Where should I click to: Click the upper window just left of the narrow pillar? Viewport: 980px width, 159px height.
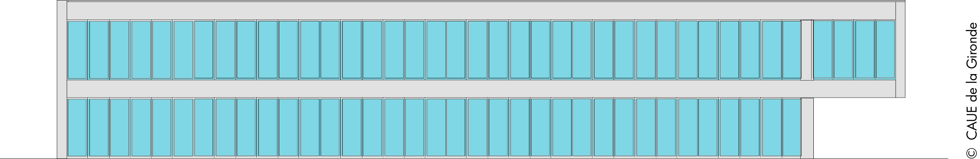(792, 50)
